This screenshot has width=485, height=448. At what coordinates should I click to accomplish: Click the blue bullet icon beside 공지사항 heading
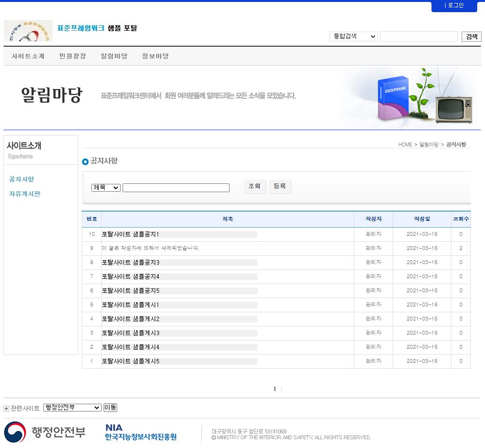point(86,161)
